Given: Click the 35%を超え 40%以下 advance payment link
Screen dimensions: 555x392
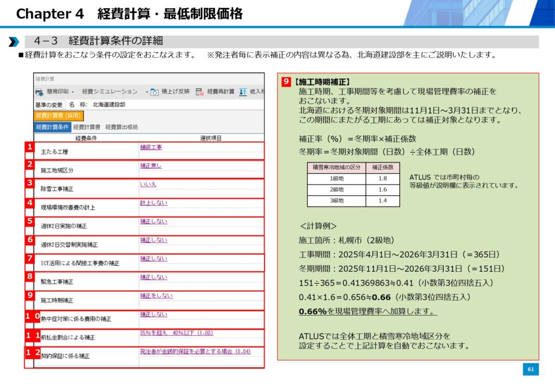Looking at the screenshot, I should pos(176,333).
